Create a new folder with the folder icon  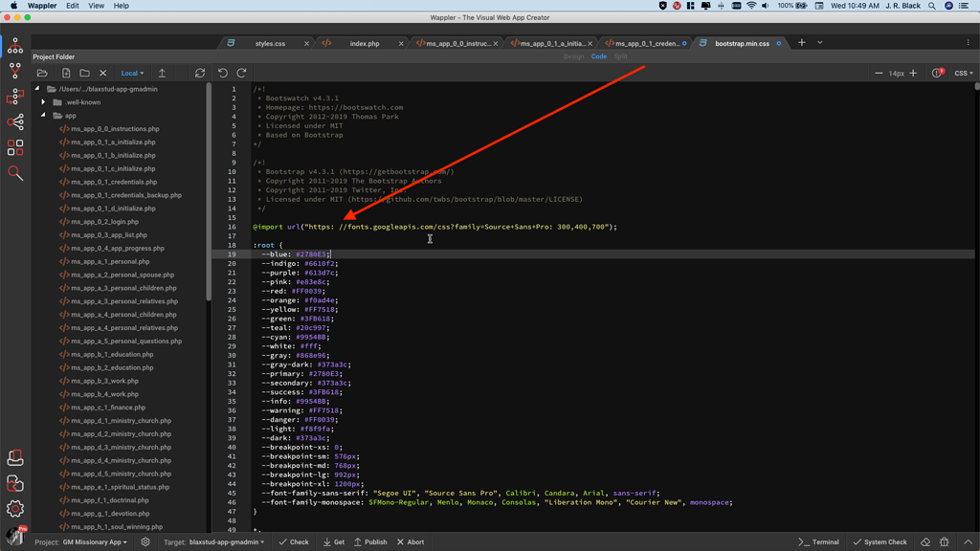[84, 72]
